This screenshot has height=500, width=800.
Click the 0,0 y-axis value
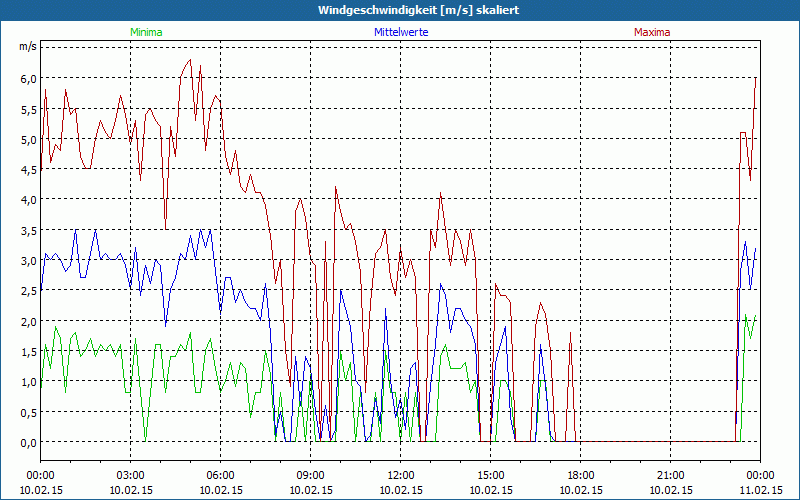pos(28,442)
